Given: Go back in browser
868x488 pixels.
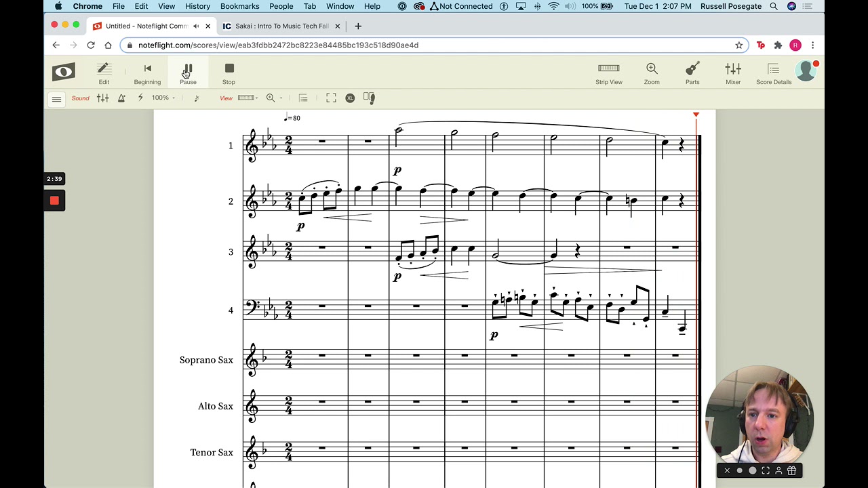Looking at the screenshot, I should pos(56,45).
